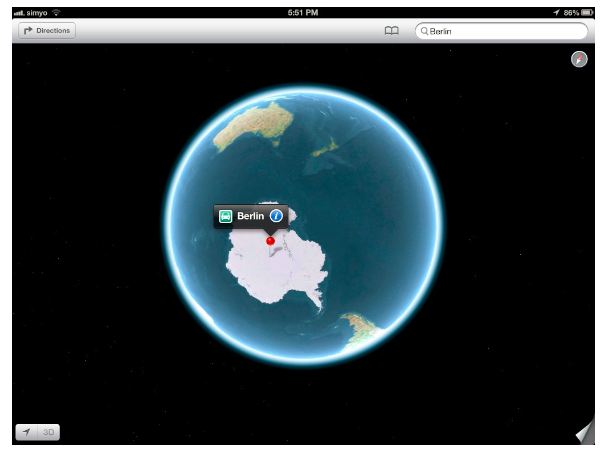The image size is (606, 454).
Task: Tap the compass to reset north
Action: pos(579,60)
